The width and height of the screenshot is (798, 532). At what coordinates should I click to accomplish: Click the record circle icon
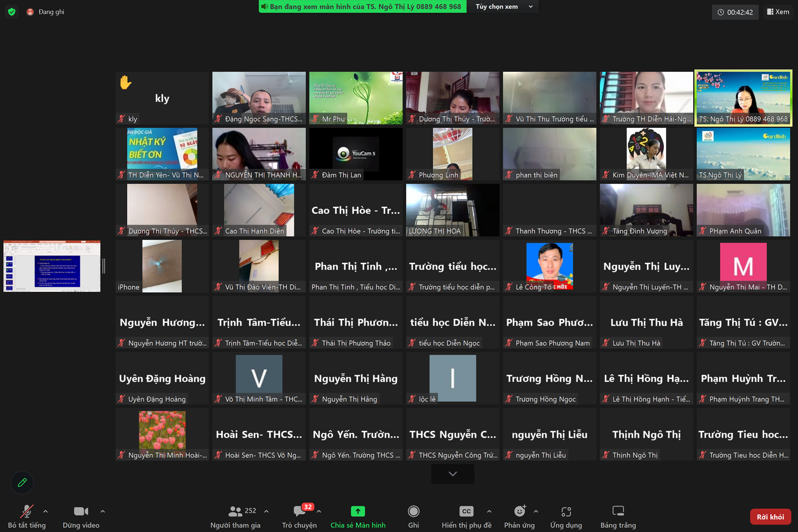pyautogui.click(x=413, y=511)
